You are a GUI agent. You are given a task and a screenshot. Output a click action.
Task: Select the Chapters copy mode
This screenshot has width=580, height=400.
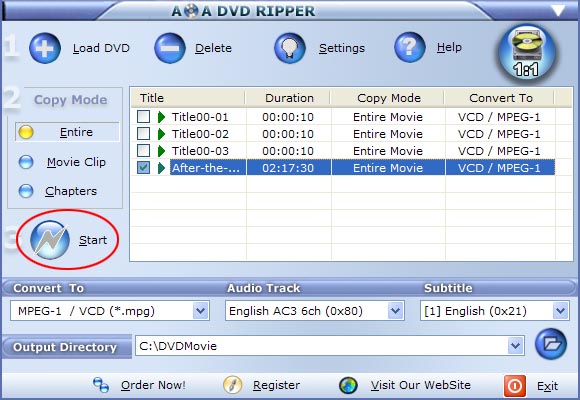[26, 191]
